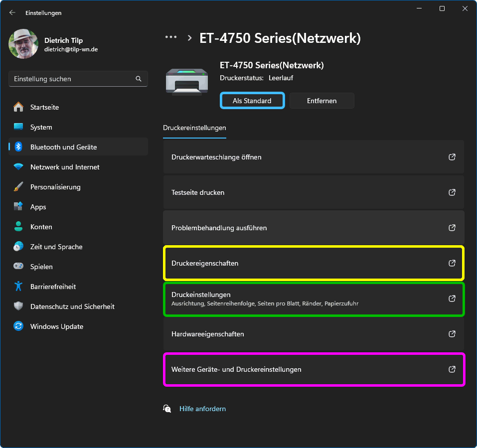Click the search magnifier icon
This screenshot has height=448, width=477.
[139, 79]
